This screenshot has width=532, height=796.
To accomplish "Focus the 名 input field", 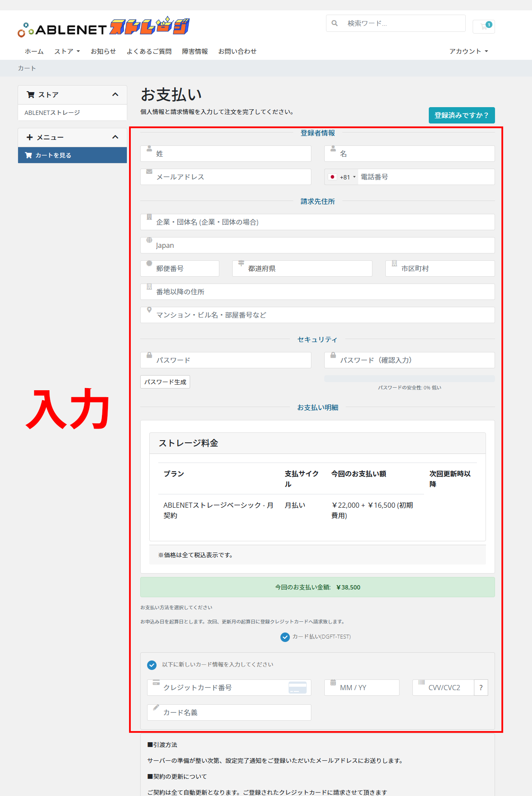I will tap(409, 154).
